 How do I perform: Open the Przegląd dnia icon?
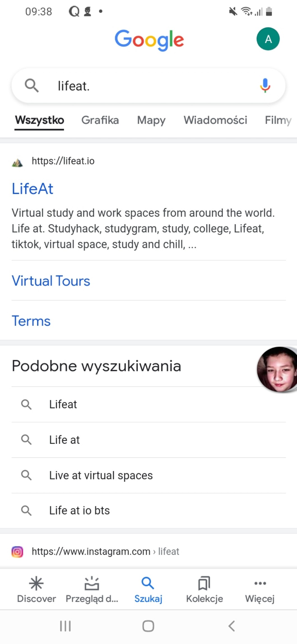(92, 584)
